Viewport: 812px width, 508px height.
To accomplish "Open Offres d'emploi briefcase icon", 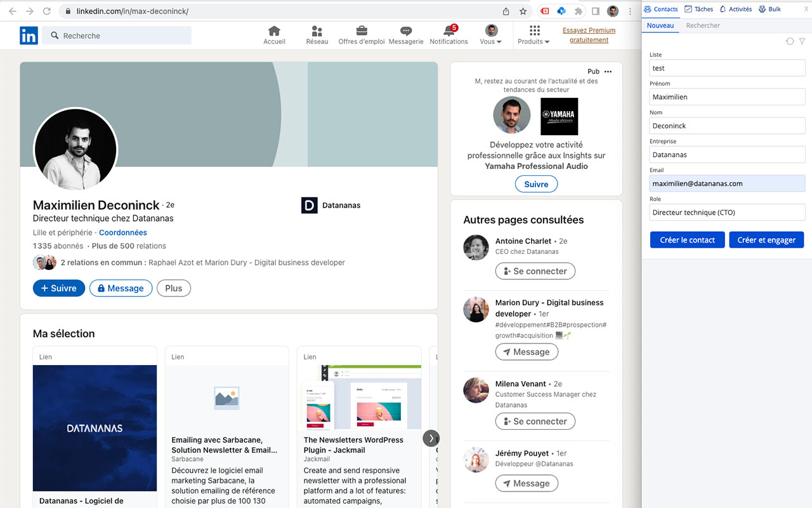I will click(x=361, y=32).
